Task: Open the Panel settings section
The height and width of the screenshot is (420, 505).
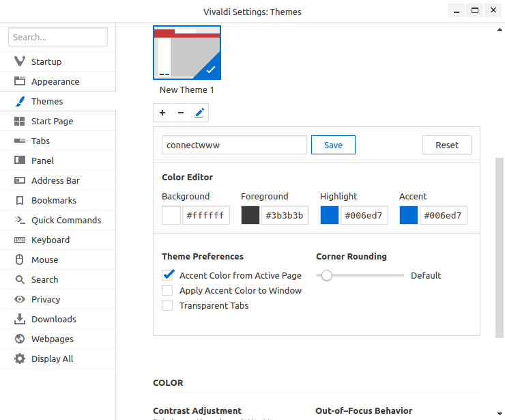Action: pos(57,160)
